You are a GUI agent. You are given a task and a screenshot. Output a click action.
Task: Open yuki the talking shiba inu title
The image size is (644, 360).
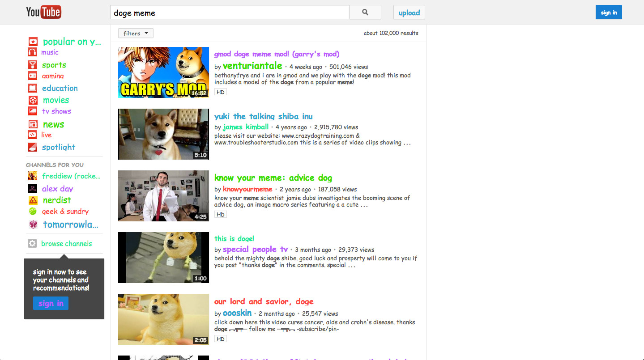tap(263, 116)
